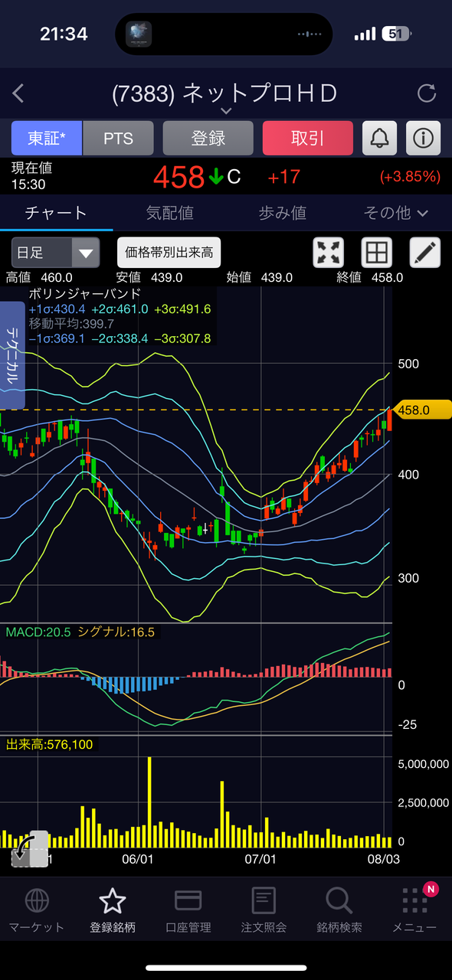Expand chart to full screen
Screen dimensions: 452x980
[x=329, y=252]
